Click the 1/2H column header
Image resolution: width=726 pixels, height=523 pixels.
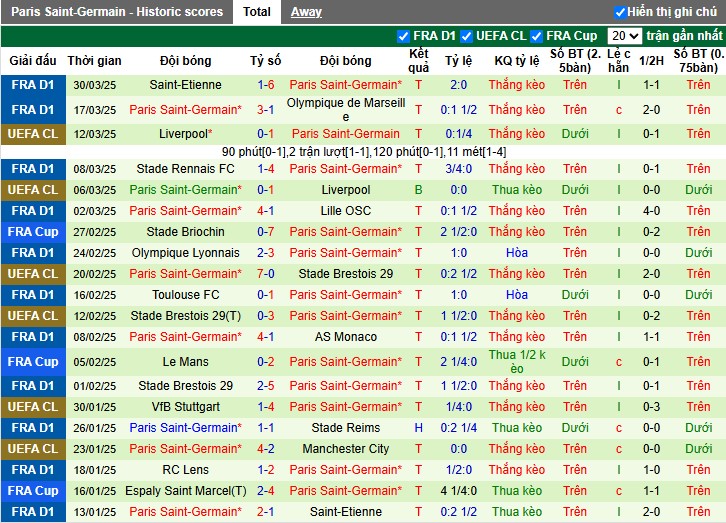pos(651,61)
